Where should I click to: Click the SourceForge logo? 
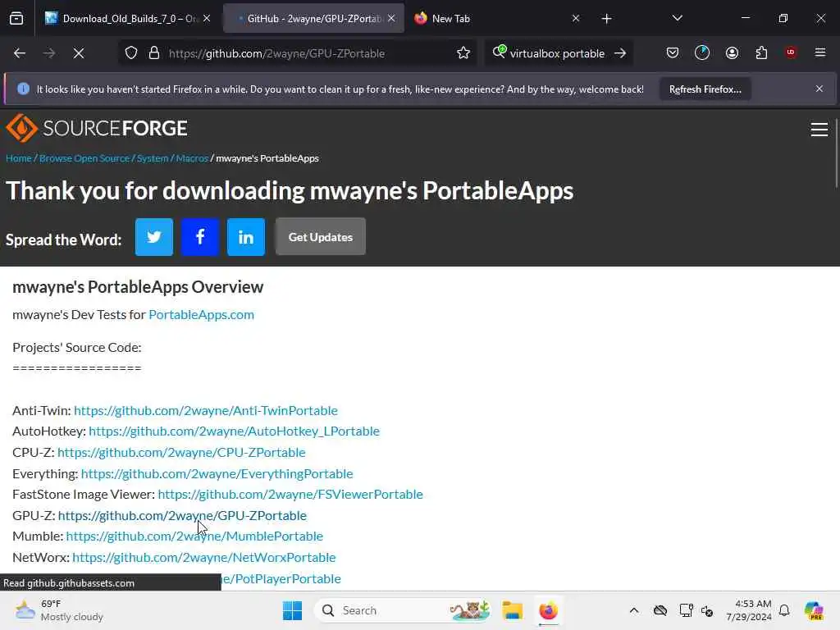click(97, 128)
